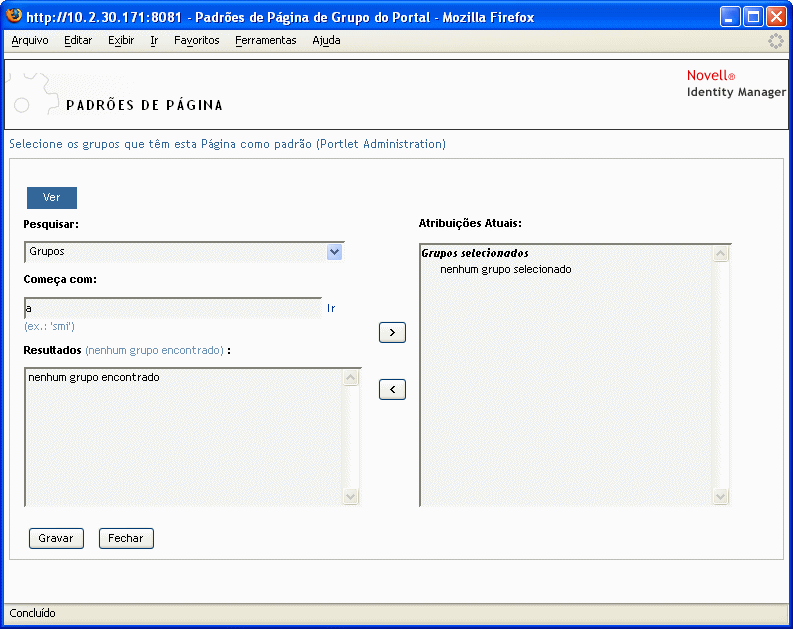Click the Firefox throbber activity icon
This screenshot has width=793, height=629.
click(x=775, y=41)
